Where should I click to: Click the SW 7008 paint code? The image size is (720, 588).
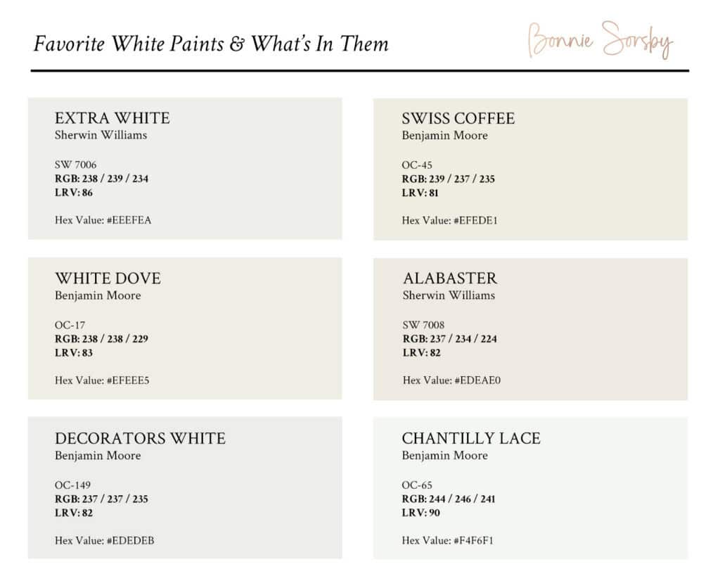(423, 325)
